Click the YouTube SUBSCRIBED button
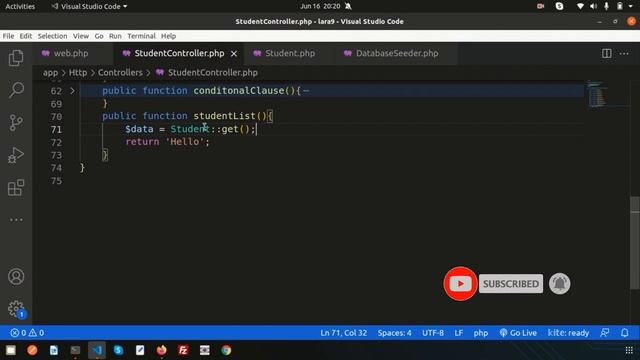Viewport: 640px width, 360px height. pyautogui.click(x=511, y=284)
